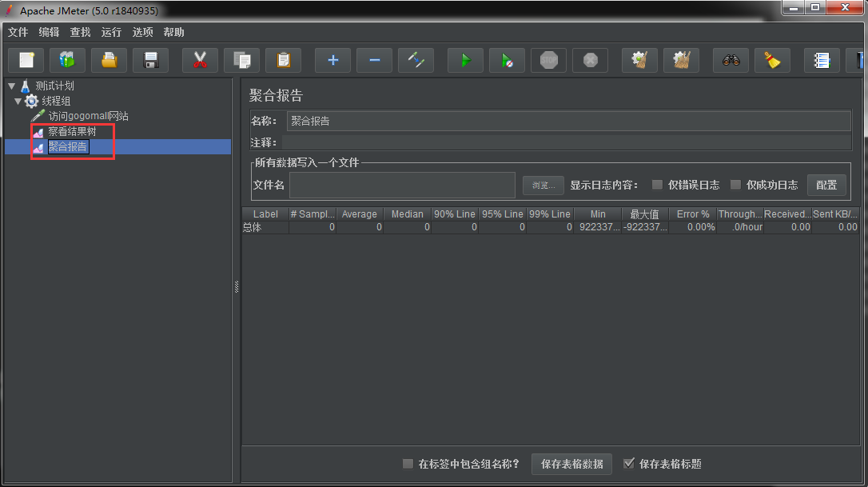Focus the 注释 comment field

pyautogui.click(x=567, y=142)
